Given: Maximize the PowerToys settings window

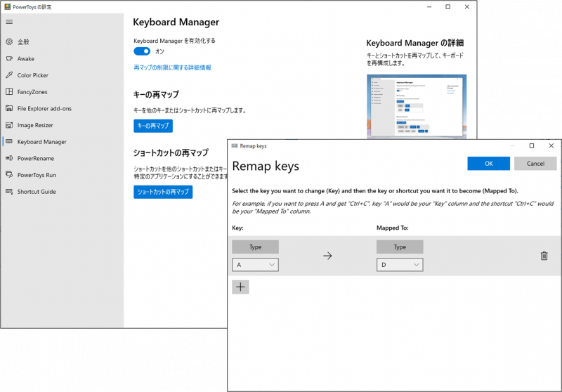Looking at the screenshot, I should [x=448, y=7].
